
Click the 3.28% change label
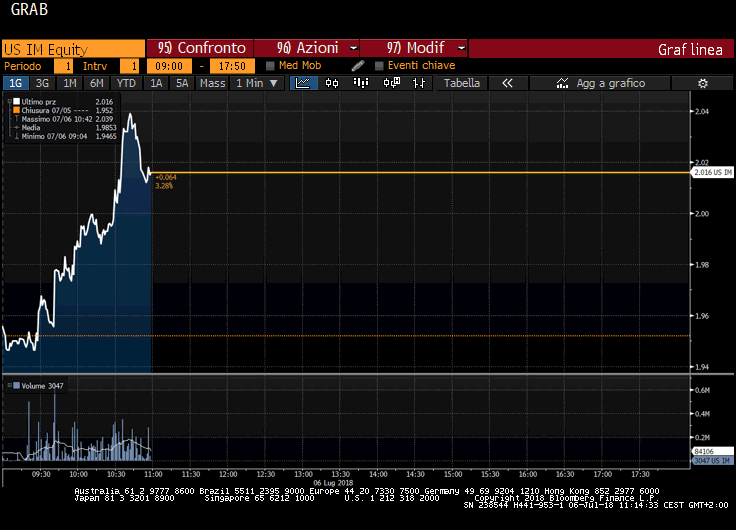click(x=164, y=186)
